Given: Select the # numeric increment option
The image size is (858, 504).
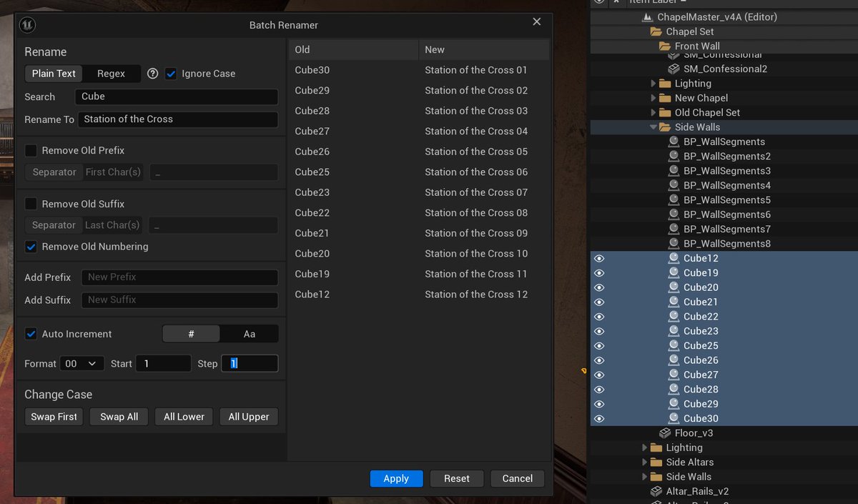Looking at the screenshot, I should click(191, 334).
